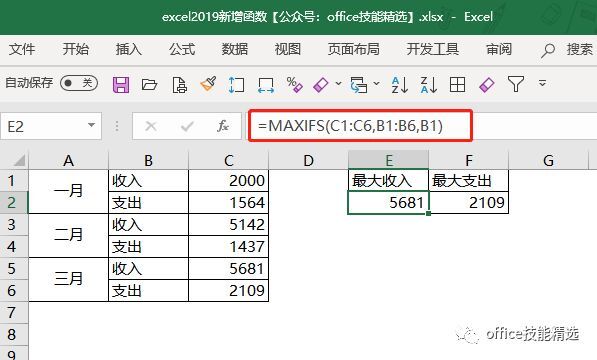597x360 pixels.
Task: Click the print preview document icon
Action: (179, 84)
